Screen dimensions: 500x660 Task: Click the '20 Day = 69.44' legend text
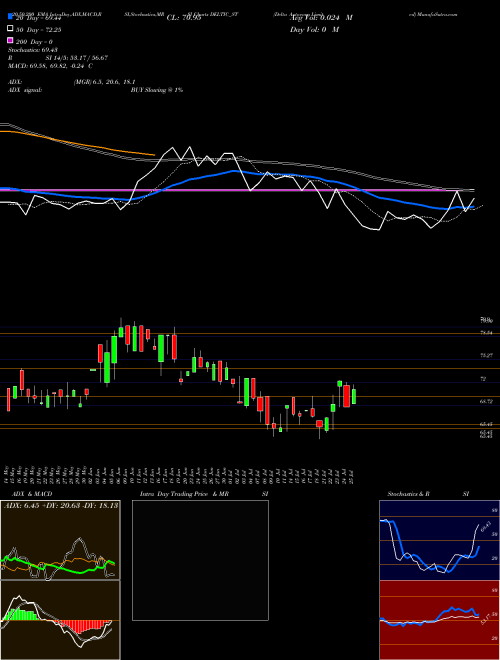[x=39, y=18]
